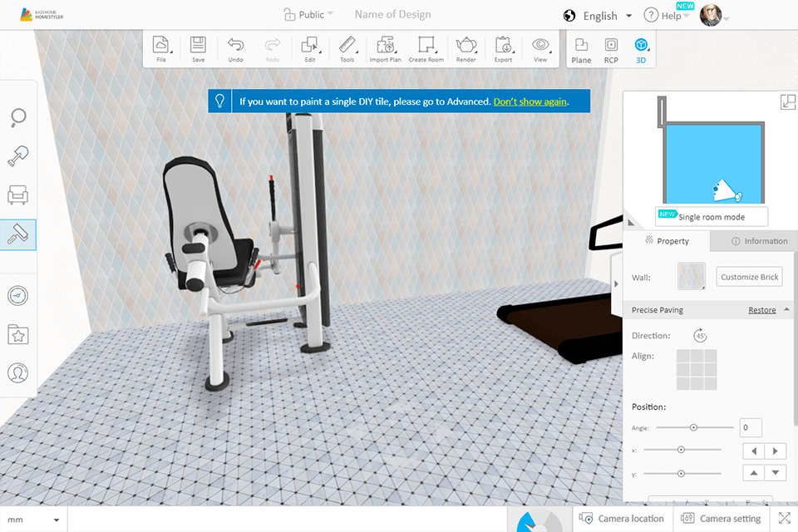
Task: Enable Plane view mode
Action: click(x=581, y=48)
